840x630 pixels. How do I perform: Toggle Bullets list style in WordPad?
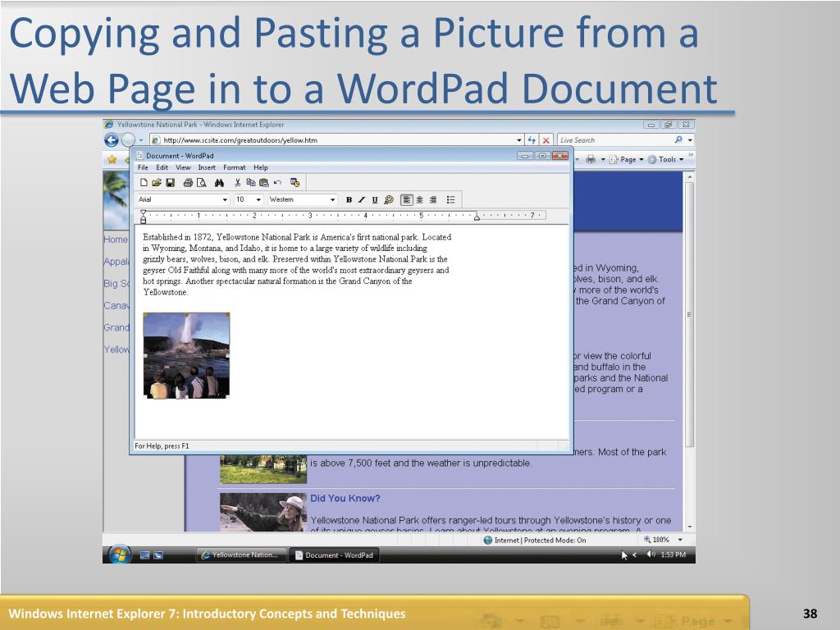click(x=451, y=200)
